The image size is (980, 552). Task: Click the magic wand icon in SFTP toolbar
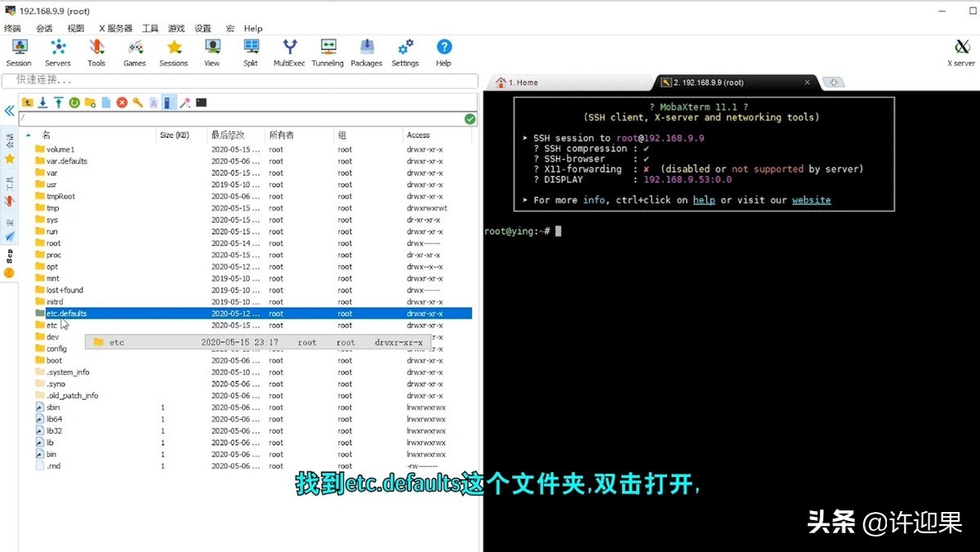[x=185, y=103]
